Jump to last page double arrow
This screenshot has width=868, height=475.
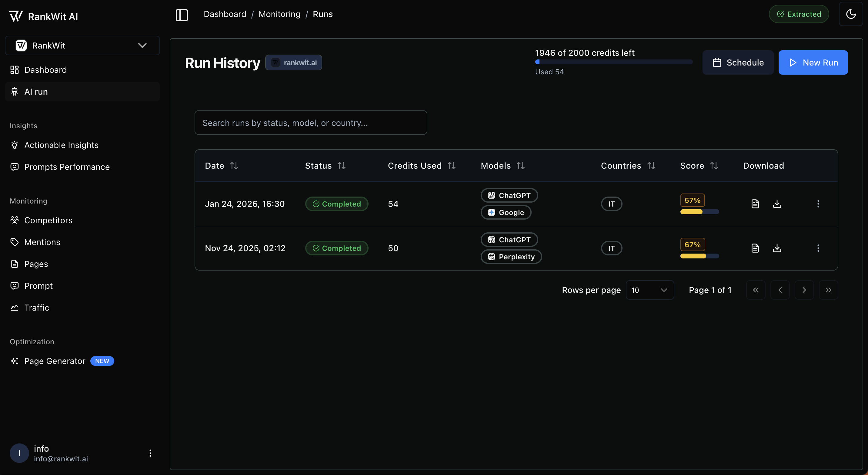pos(828,290)
